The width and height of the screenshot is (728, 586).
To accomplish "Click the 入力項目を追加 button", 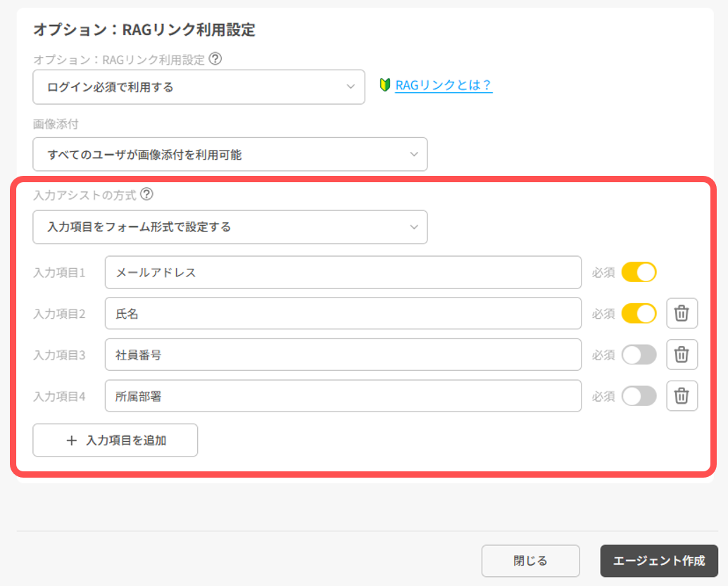I will tap(115, 440).
